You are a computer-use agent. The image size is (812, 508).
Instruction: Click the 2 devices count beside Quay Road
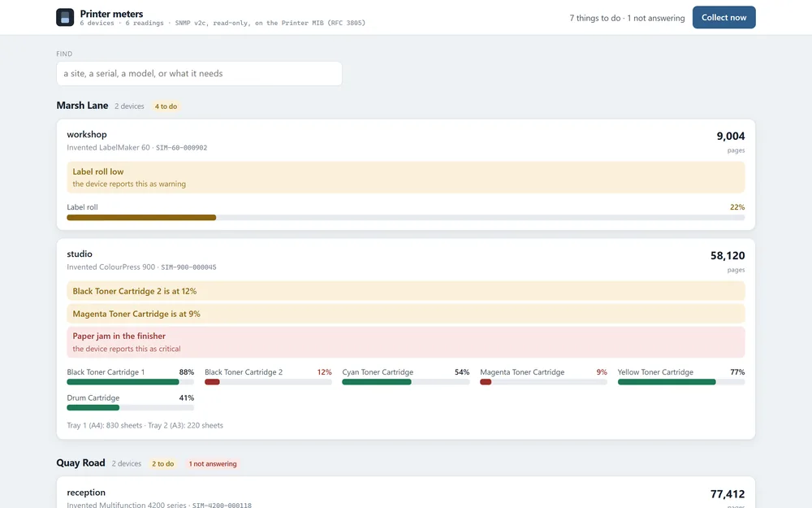127,464
